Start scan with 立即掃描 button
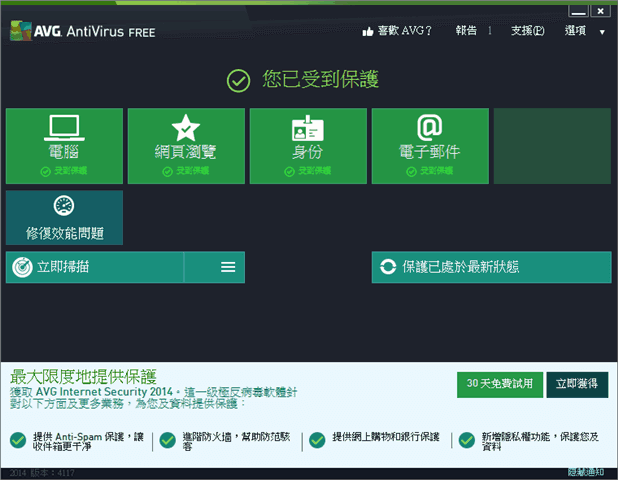 click(95, 267)
